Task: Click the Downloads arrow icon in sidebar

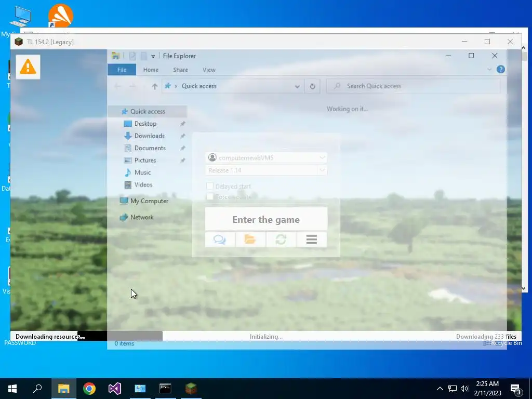Action: pos(128,136)
